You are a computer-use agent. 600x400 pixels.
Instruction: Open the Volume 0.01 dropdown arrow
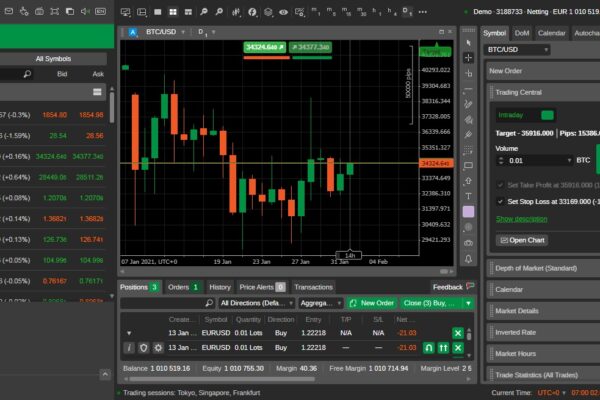coord(569,160)
